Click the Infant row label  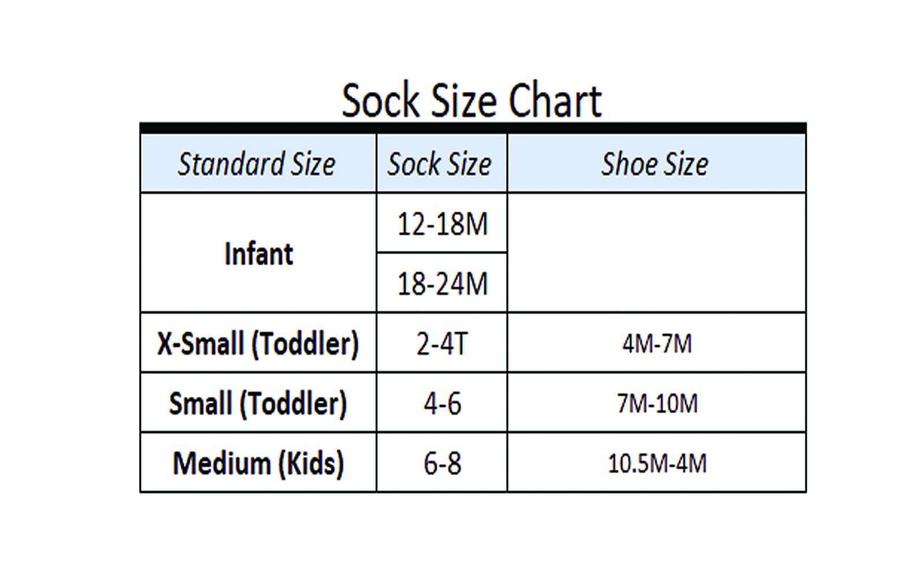tap(258, 253)
